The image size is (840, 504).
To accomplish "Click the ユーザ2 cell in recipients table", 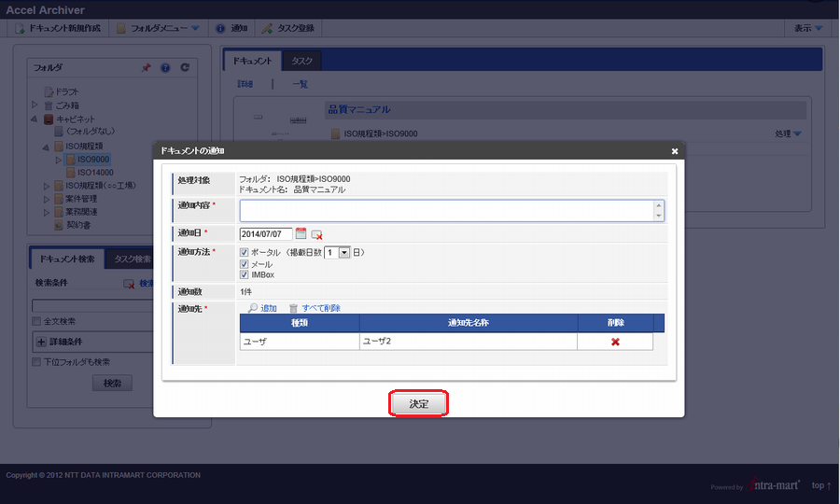I will click(469, 342).
